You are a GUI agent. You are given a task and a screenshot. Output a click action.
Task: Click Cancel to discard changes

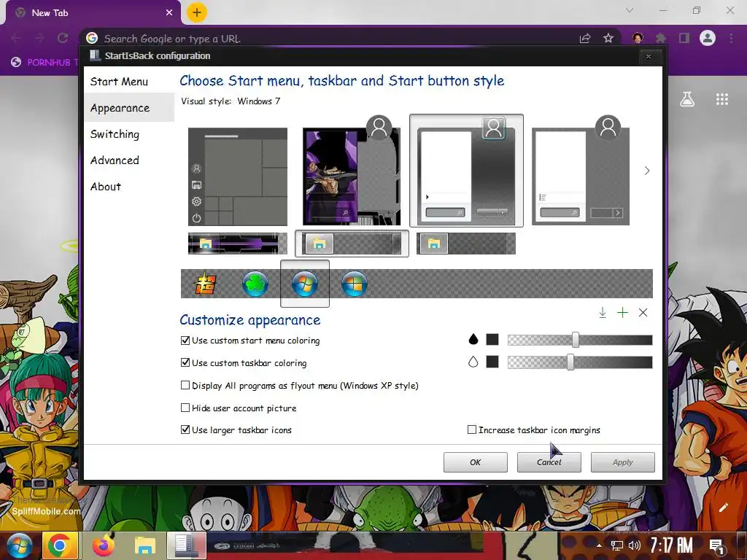coord(549,462)
